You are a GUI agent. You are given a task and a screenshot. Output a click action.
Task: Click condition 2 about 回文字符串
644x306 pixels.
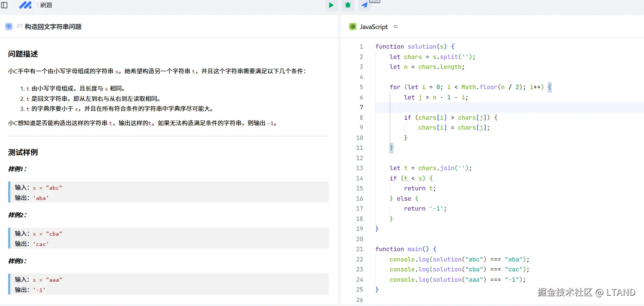[93, 99]
